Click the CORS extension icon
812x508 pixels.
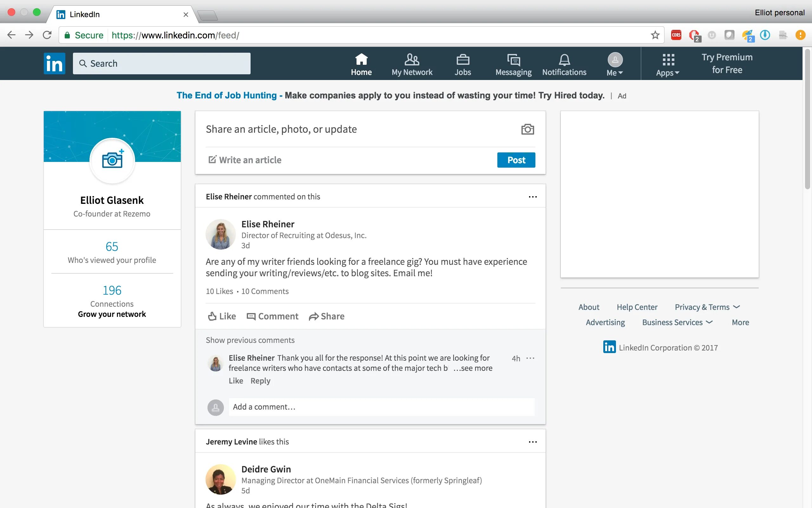[676, 35]
